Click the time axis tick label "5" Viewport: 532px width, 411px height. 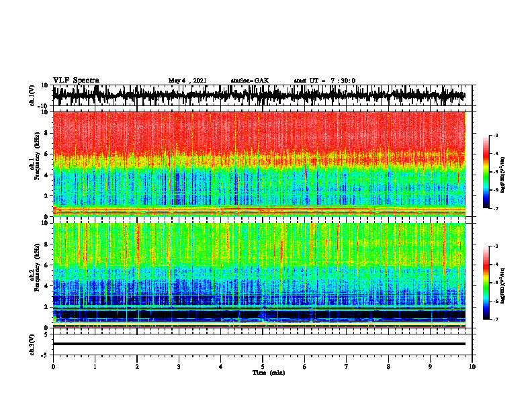[x=263, y=367]
